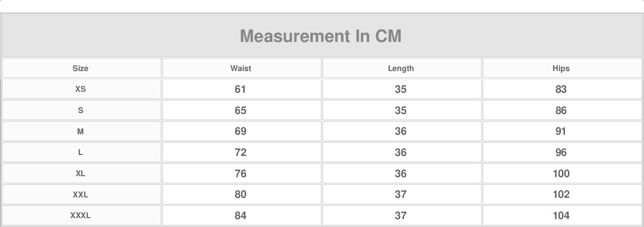Click the Measurement In CM title
644x227 pixels.
[321, 36]
